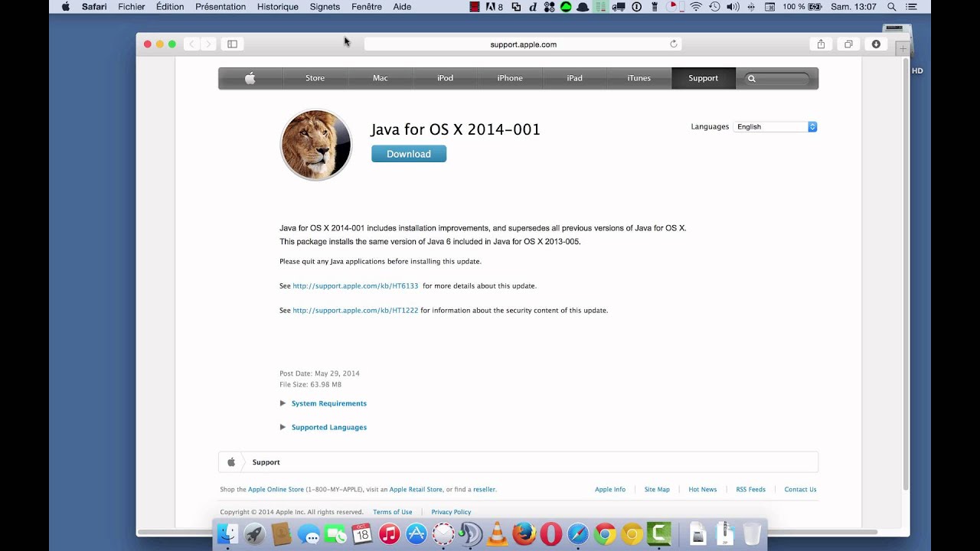
Task: Launch Launchpad rocket icon in Dock
Action: point(254,533)
